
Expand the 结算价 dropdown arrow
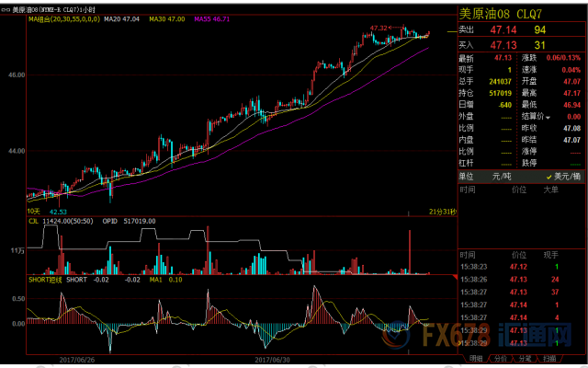[x=548, y=117]
